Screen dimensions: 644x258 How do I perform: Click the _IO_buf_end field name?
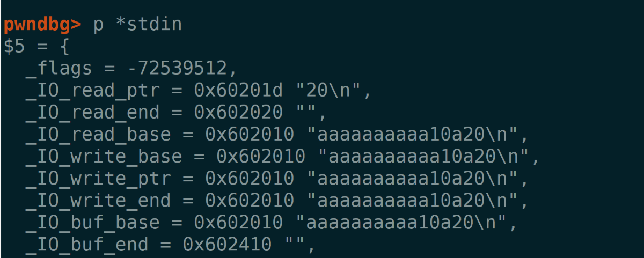(x=87, y=245)
